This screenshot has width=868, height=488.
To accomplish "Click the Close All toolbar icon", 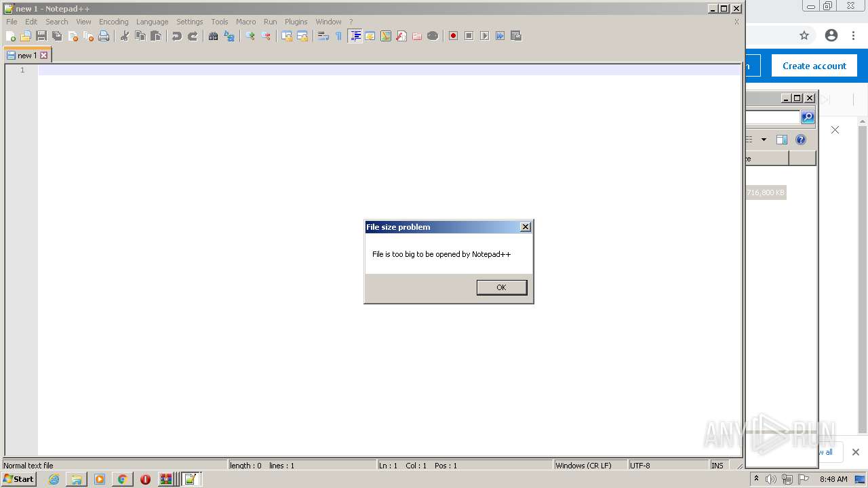I will click(88, 36).
